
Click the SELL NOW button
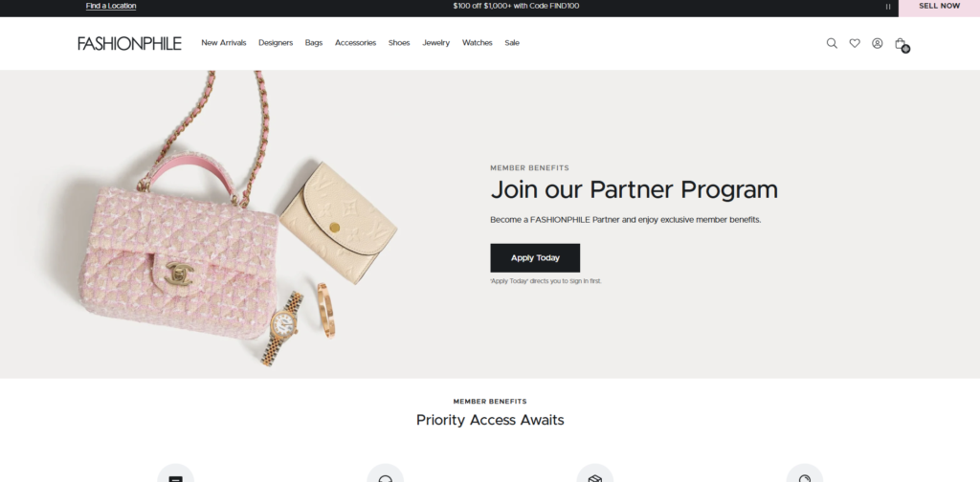939,7
